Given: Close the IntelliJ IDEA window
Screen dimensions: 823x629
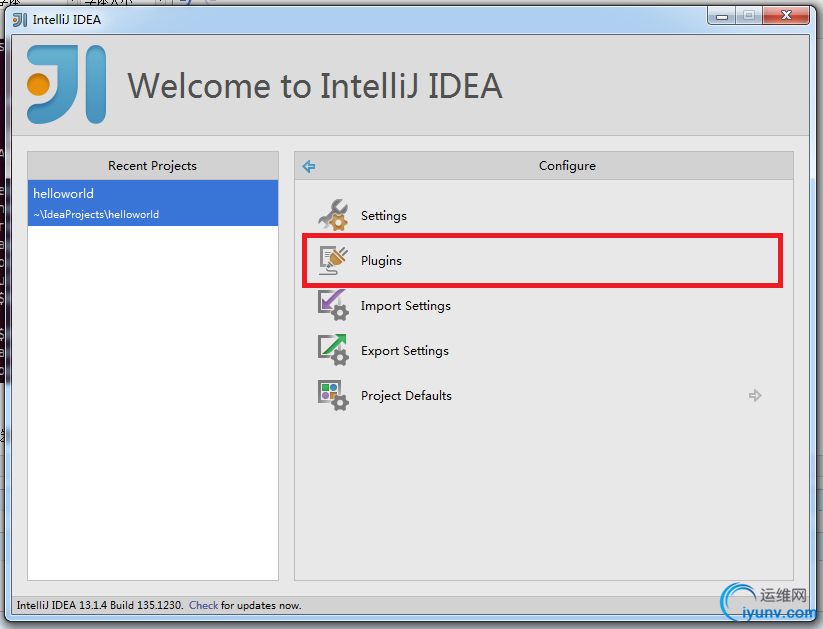Looking at the screenshot, I should pyautogui.click(x=786, y=16).
